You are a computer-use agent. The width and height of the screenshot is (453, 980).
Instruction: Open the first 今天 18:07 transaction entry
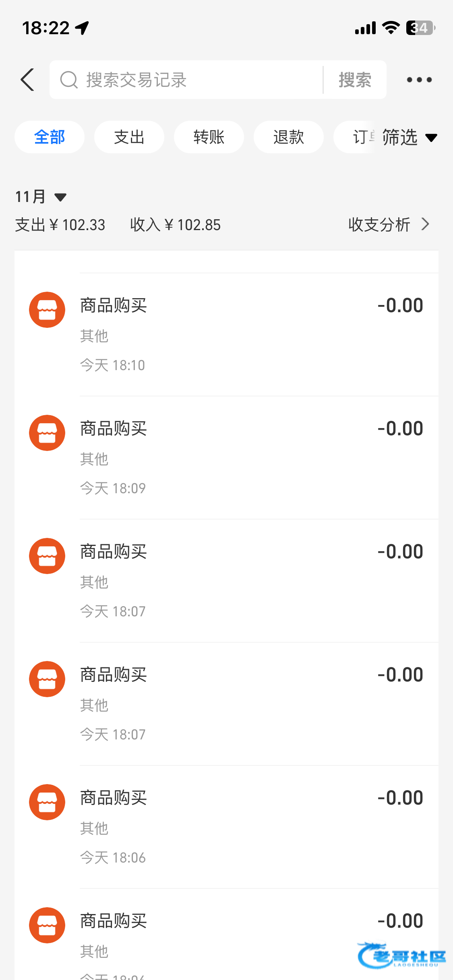(x=242, y=580)
